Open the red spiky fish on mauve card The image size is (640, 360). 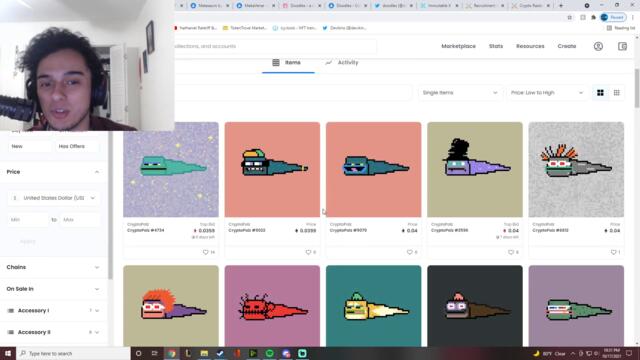[x=272, y=306]
